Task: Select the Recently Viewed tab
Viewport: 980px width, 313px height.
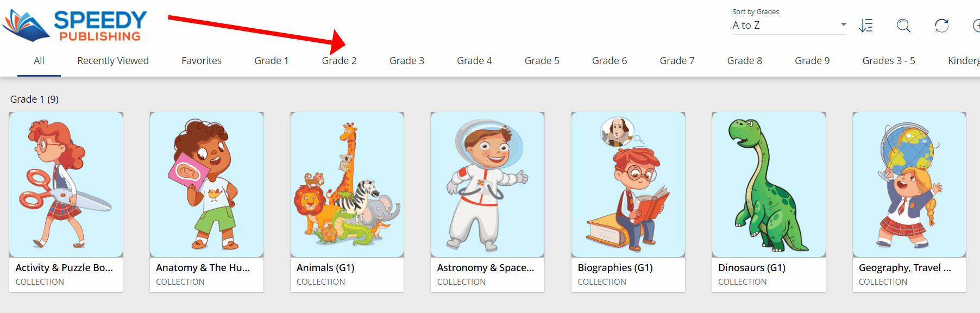Action: click(113, 61)
